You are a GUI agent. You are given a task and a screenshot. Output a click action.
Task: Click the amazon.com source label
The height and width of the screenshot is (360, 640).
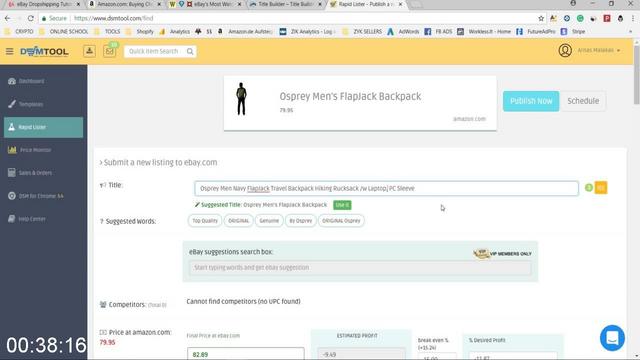[469, 119]
